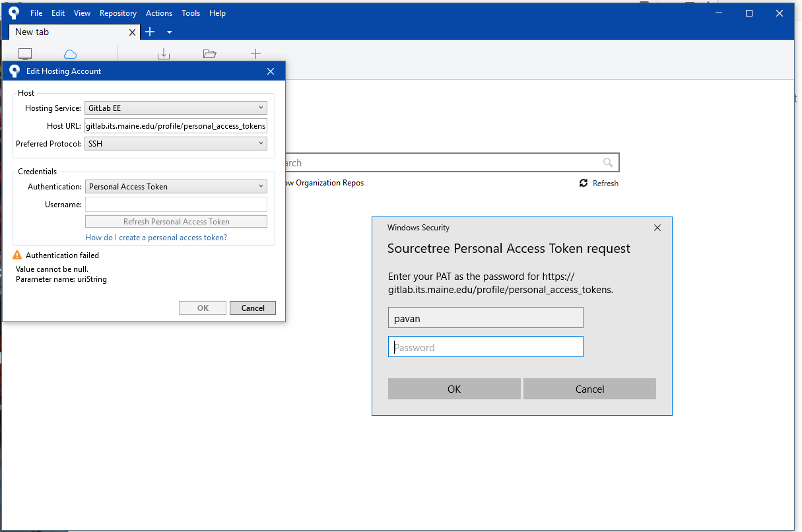Open the tab list dropdown arrow

pos(169,32)
